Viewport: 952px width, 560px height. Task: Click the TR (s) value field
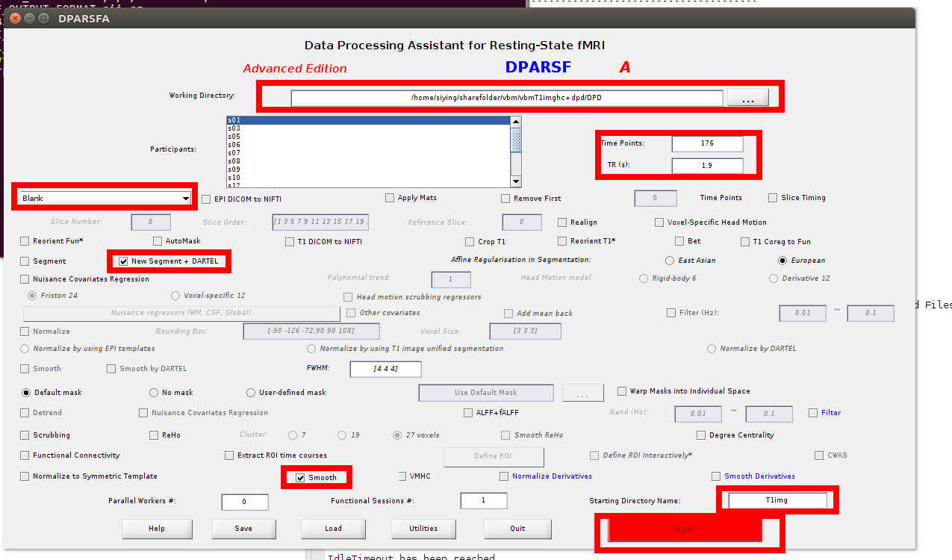point(707,165)
